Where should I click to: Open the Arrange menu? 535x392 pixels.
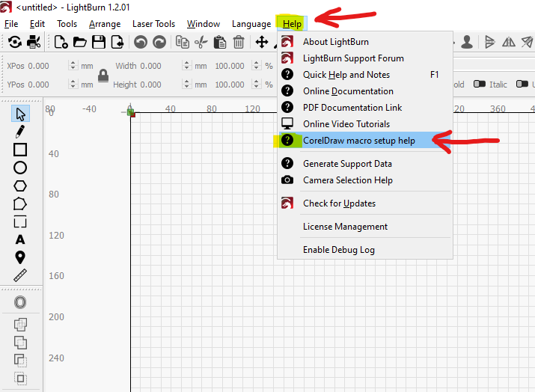click(105, 24)
